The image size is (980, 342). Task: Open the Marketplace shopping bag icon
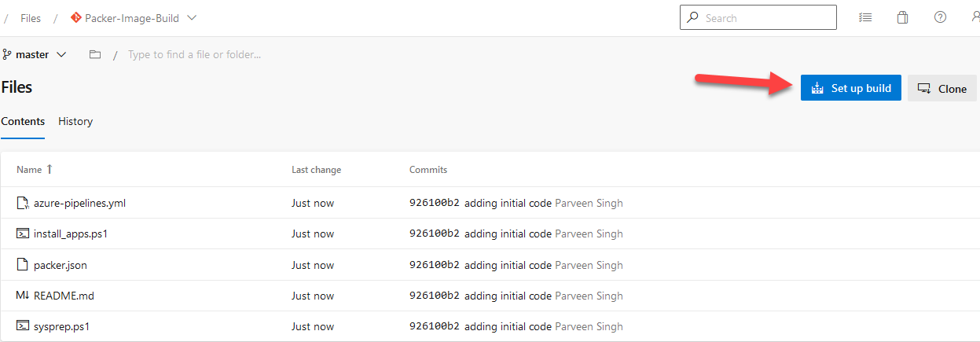(x=903, y=17)
